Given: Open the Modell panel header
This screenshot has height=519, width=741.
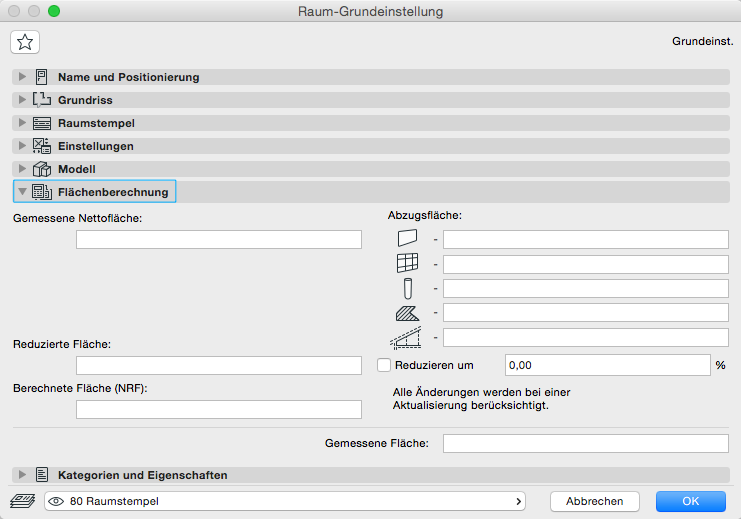Looking at the screenshot, I should click(77, 169).
